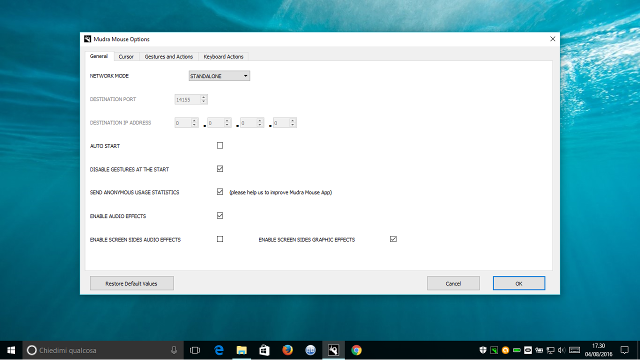The height and width of the screenshot is (360, 640).
Task: Click the second Destination IP octet field
Action: click(x=216, y=122)
